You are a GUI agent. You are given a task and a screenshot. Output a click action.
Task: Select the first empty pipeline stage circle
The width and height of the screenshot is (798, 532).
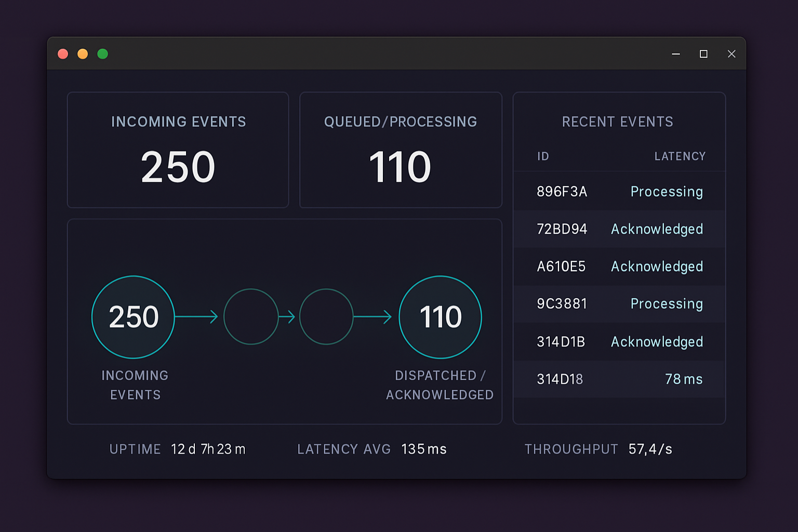coord(251,317)
